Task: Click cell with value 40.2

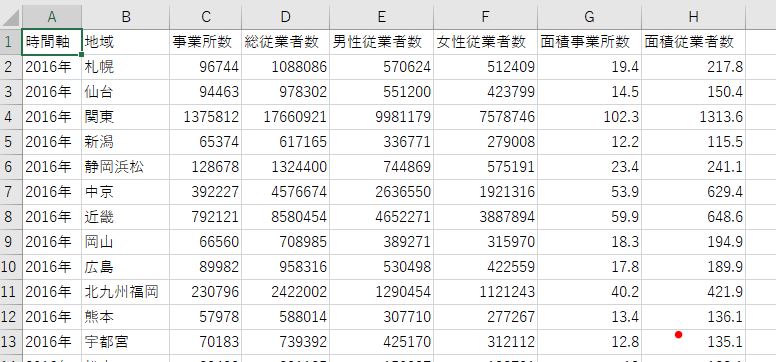Action: pos(589,292)
